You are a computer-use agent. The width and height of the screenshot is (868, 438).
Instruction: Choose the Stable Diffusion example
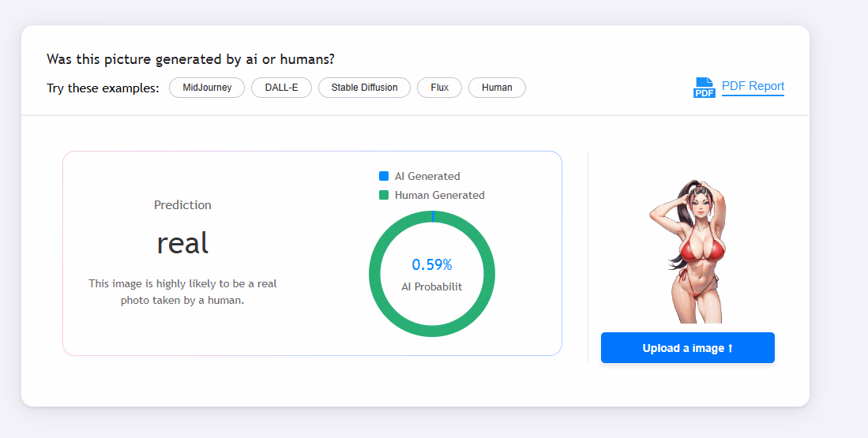tap(364, 88)
